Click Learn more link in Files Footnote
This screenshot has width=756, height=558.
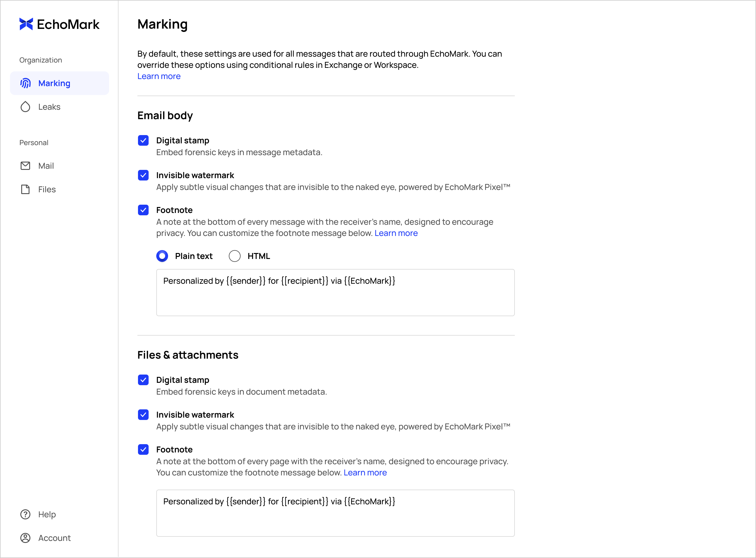[365, 472]
